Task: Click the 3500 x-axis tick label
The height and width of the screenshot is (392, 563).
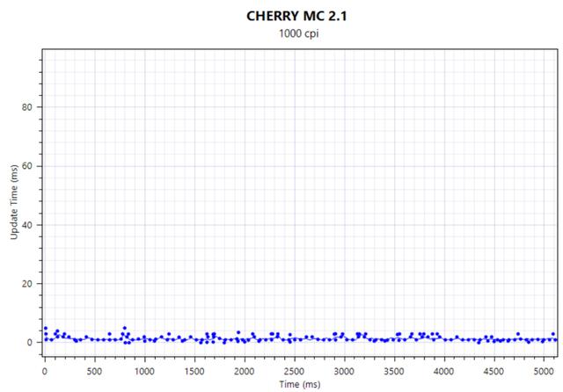Action: 394,371
